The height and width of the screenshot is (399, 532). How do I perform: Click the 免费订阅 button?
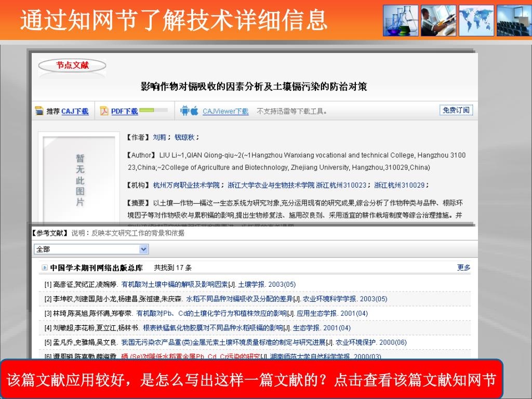click(456, 110)
